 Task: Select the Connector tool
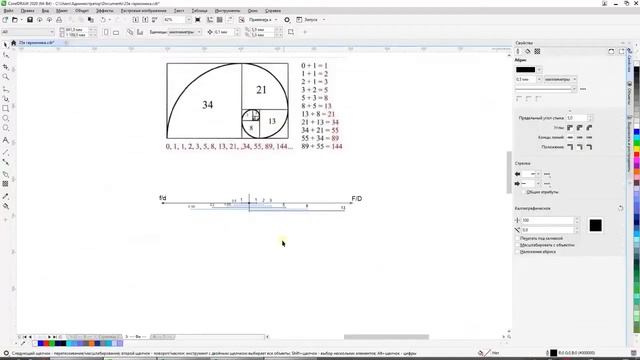[x=6, y=162]
